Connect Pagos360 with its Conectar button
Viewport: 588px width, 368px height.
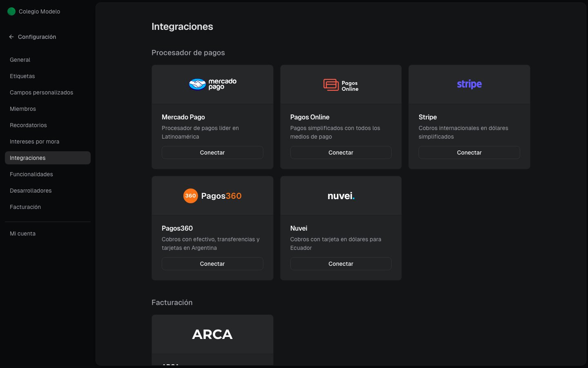(212, 264)
